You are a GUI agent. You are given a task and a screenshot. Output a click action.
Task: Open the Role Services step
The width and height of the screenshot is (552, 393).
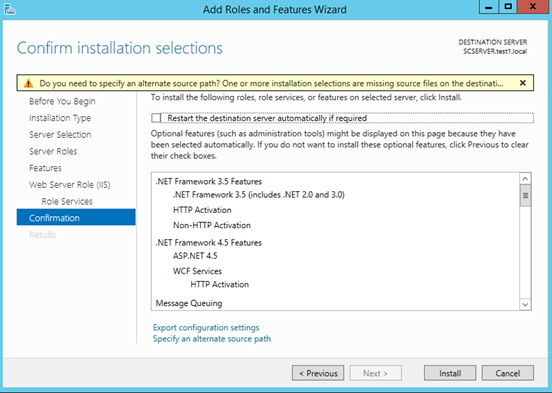[x=67, y=201]
